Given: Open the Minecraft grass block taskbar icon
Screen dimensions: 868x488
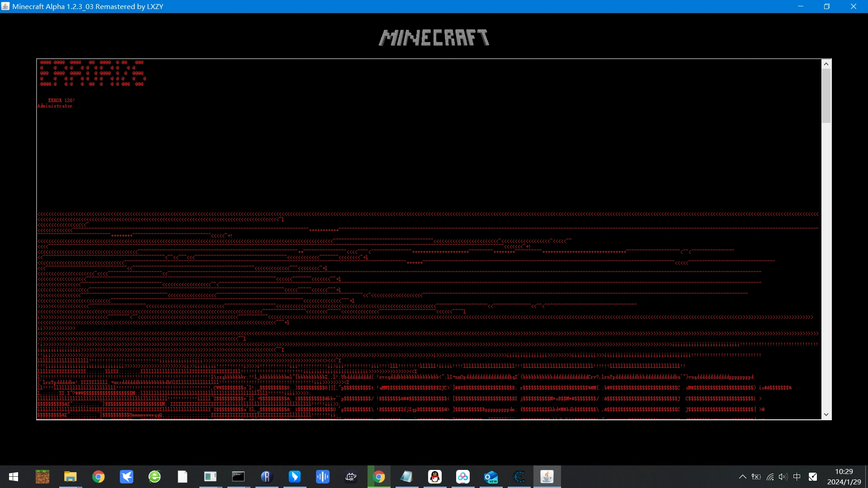Looking at the screenshot, I should [x=42, y=477].
